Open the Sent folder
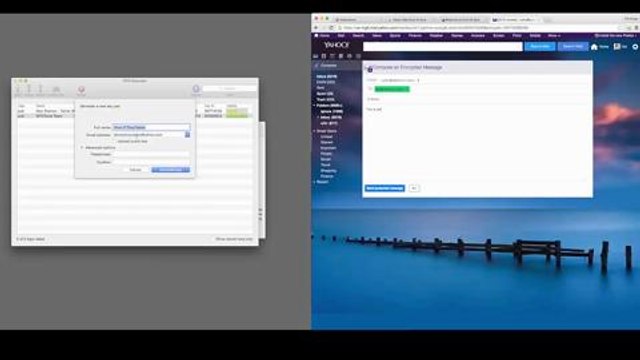The image size is (640, 360). point(320,88)
